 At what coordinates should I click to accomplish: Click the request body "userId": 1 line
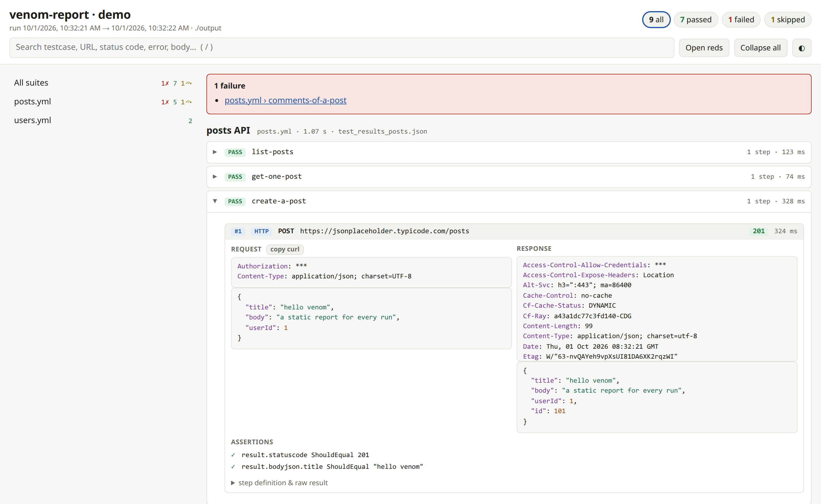click(267, 328)
